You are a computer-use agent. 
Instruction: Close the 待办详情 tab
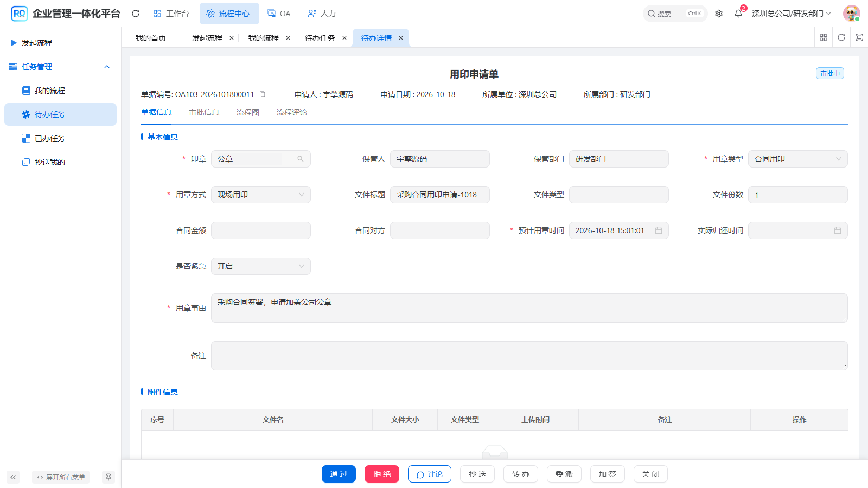tap(401, 38)
